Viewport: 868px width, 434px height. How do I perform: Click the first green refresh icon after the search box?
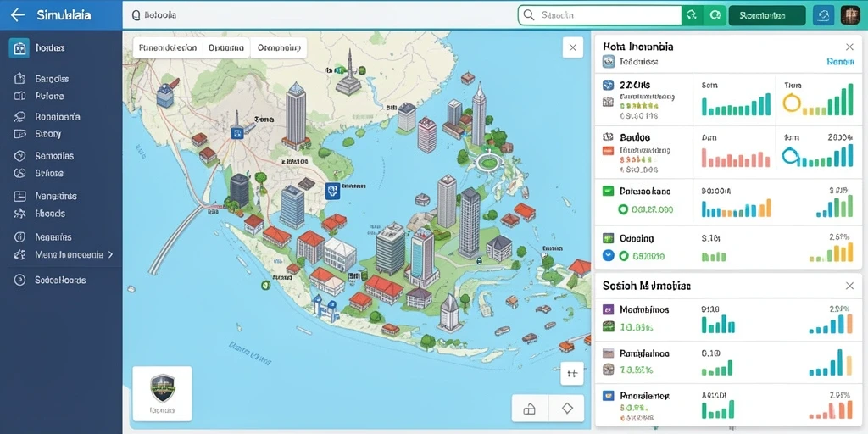point(692,15)
